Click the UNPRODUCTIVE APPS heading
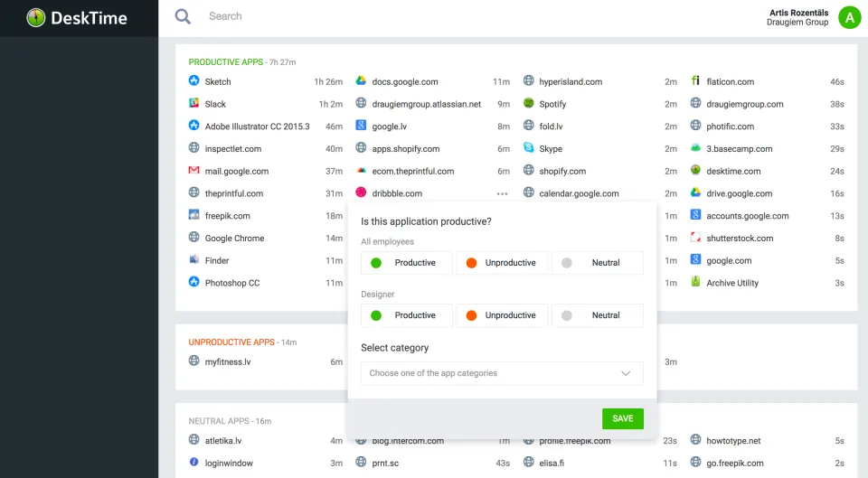868x478 pixels. click(x=231, y=342)
